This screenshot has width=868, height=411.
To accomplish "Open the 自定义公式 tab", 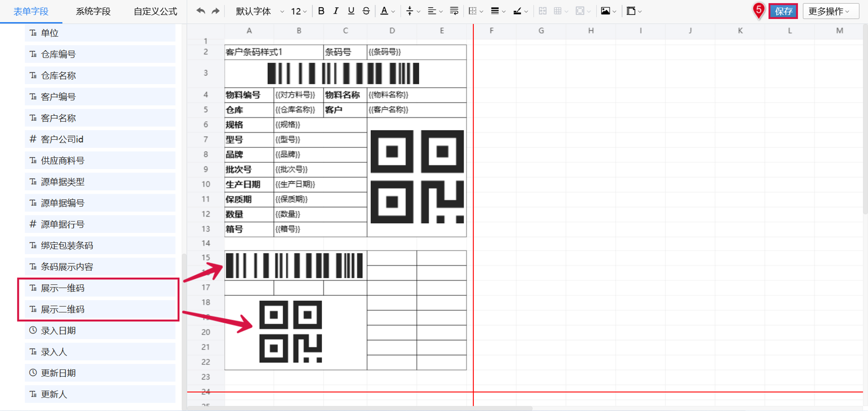I will pos(156,11).
